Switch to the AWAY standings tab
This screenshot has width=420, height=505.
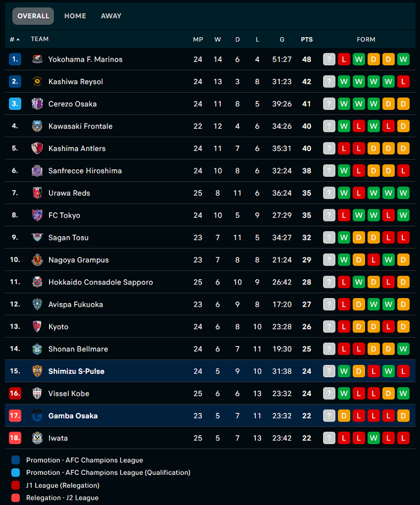[111, 16]
